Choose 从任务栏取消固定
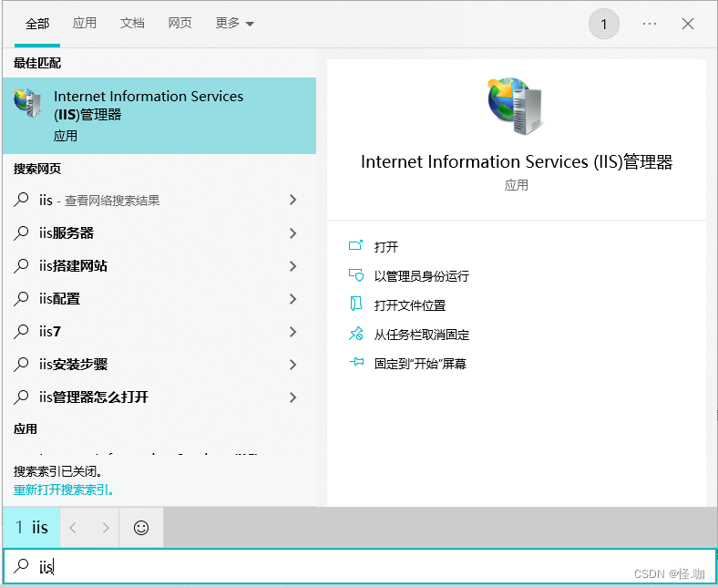Viewport: 718px width, 588px height. (421, 335)
